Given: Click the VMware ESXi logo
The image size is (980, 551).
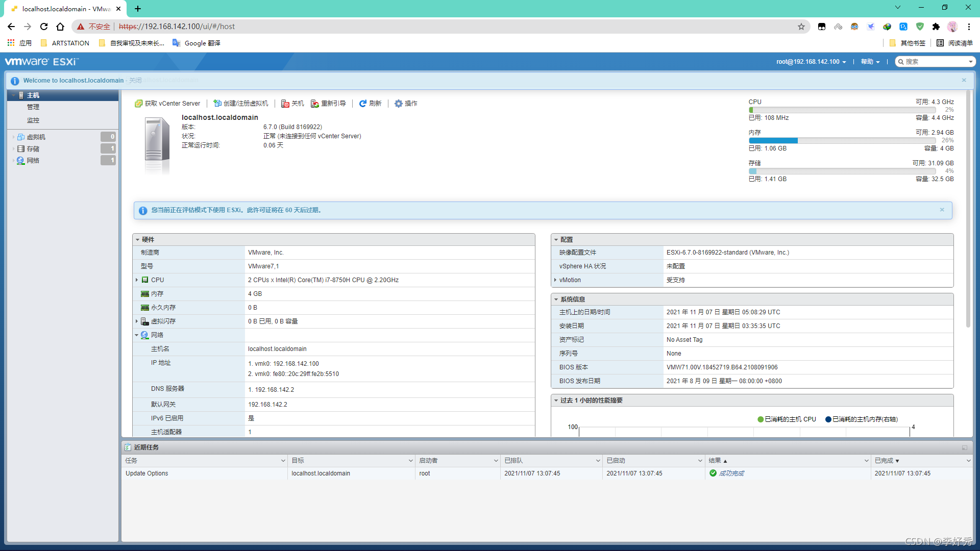Looking at the screenshot, I should (42, 62).
